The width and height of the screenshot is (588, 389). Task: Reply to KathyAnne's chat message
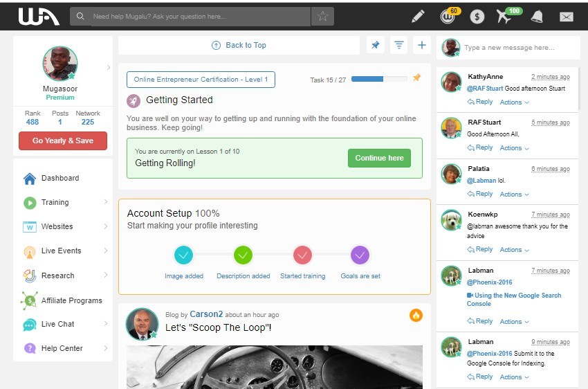pos(480,102)
